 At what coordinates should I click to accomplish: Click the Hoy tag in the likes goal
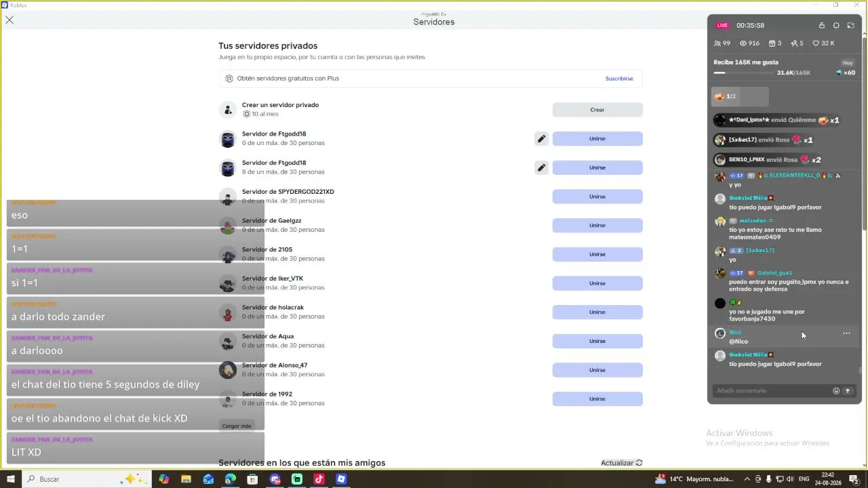848,63
